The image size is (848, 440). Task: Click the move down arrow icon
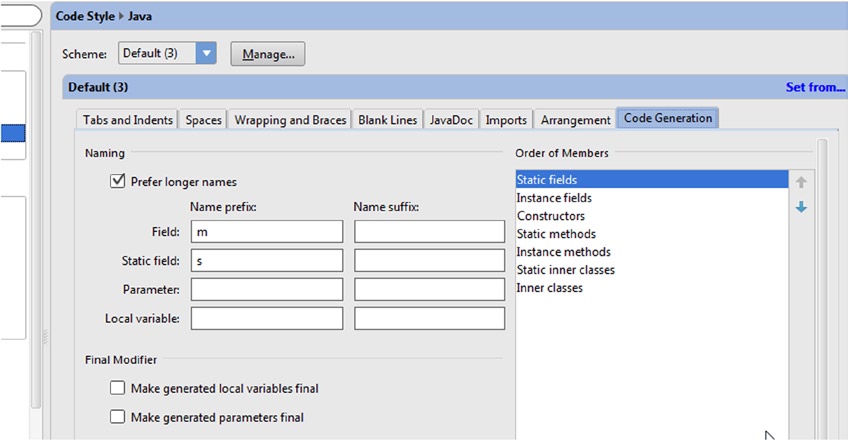801,207
